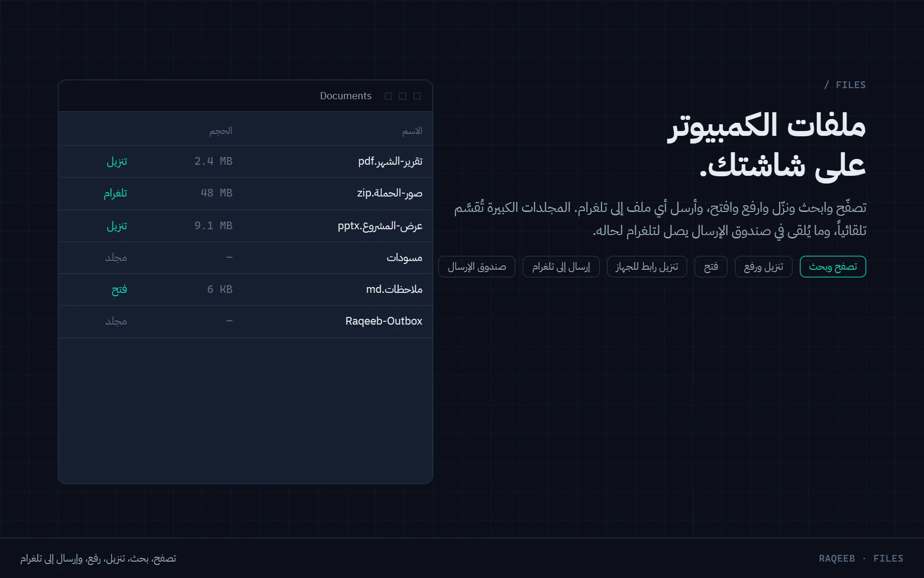Switch to تنزيل ورفع tab
Viewport: 924px width, 578px height.
click(763, 266)
